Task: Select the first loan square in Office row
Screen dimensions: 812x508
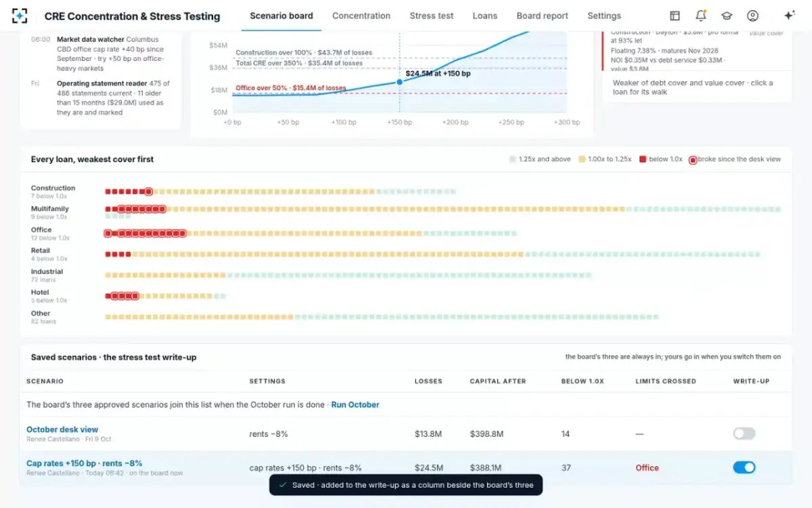Action: click(108, 234)
